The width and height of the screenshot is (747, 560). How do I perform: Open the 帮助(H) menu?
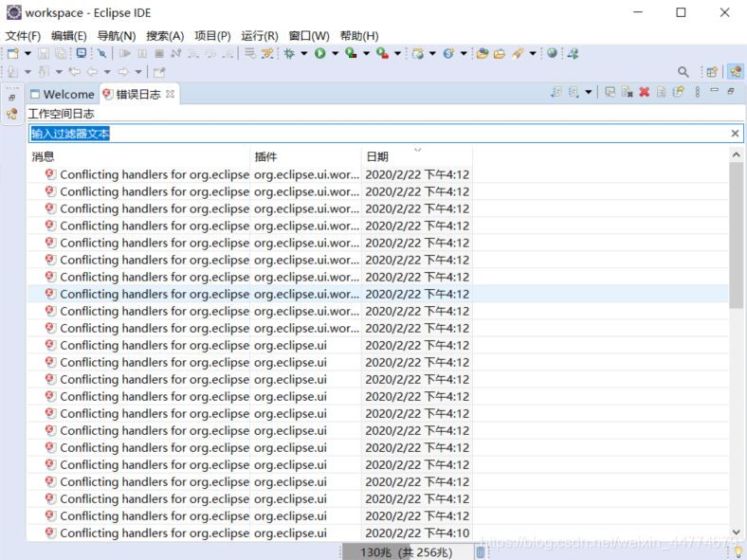[x=359, y=36]
